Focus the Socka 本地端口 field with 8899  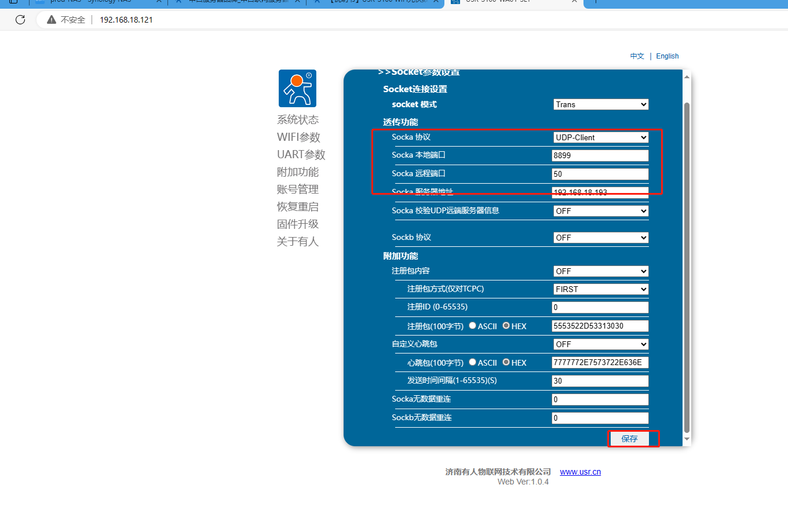pyautogui.click(x=600, y=155)
